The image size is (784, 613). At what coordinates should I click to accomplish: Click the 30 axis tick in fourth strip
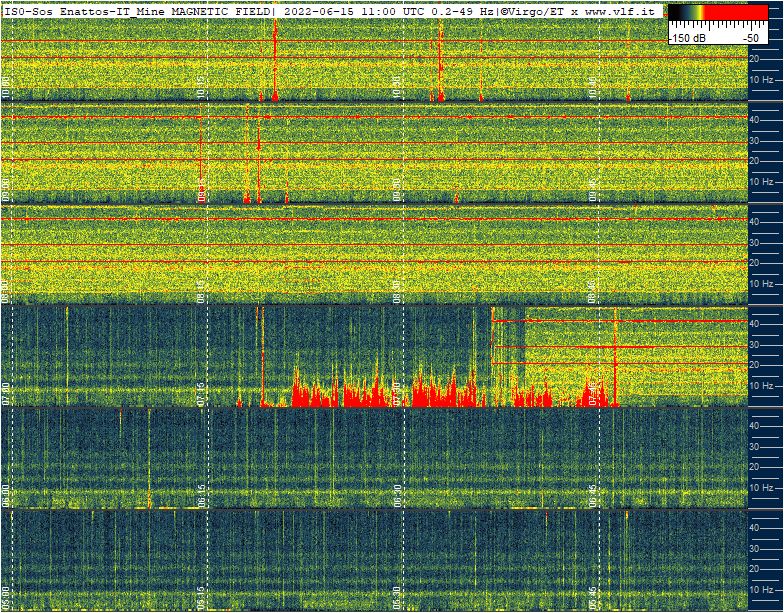point(756,345)
